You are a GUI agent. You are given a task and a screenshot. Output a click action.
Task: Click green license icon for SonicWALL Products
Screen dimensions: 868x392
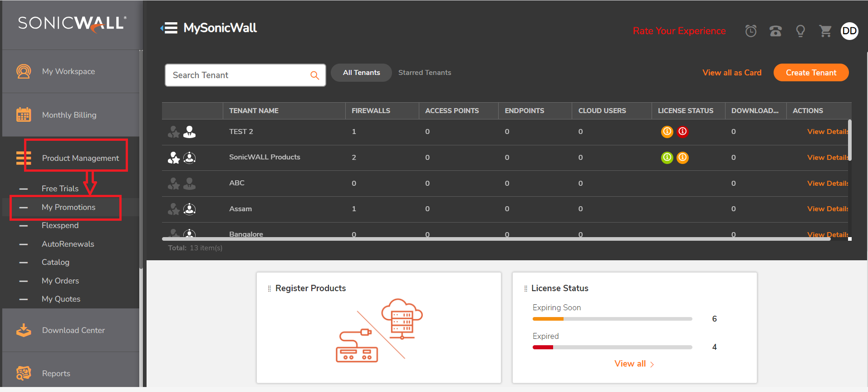click(667, 158)
